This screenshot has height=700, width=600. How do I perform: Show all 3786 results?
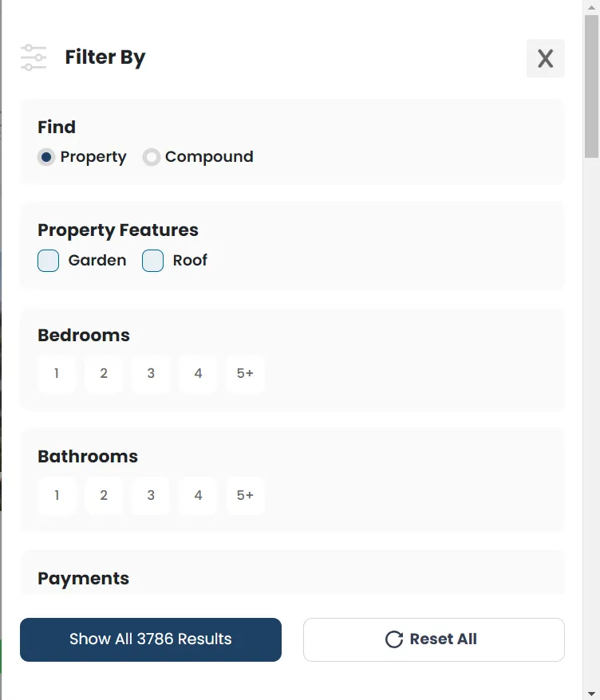click(x=151, y=639)
